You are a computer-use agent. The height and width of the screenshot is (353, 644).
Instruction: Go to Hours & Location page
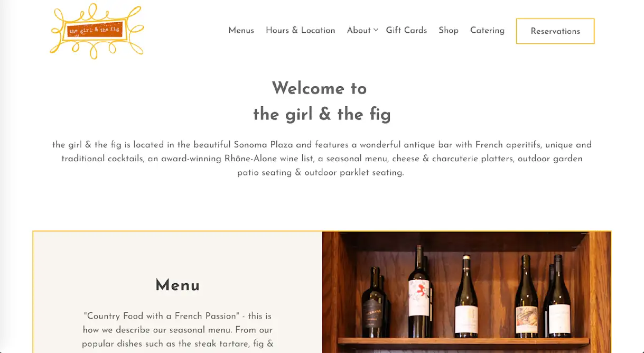pyautogui.click(x=300, y=31)
